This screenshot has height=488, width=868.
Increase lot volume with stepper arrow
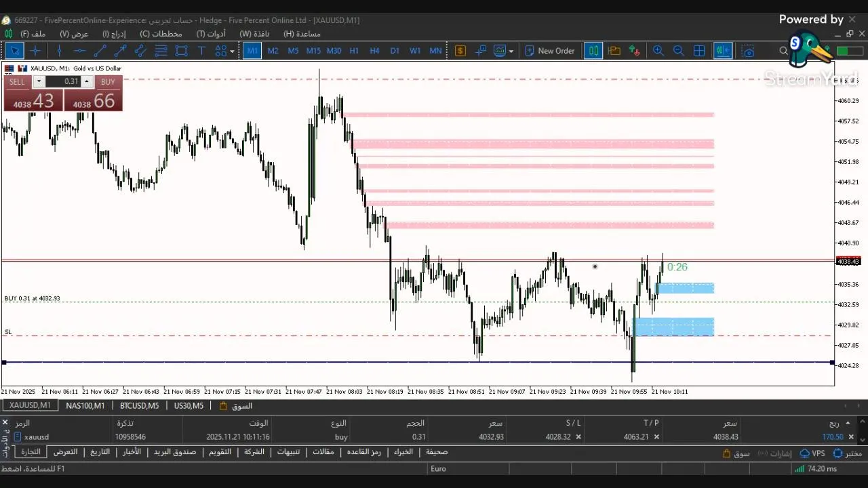point(86,81)
